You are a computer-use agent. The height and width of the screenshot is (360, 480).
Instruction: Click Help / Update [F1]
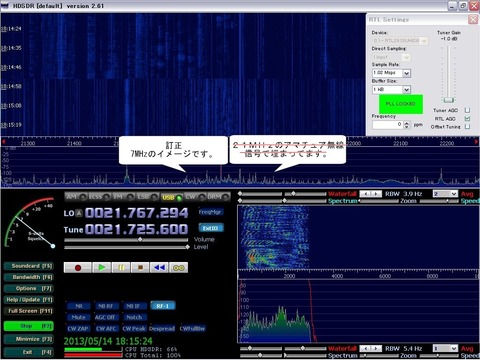[x=28, y=300]
